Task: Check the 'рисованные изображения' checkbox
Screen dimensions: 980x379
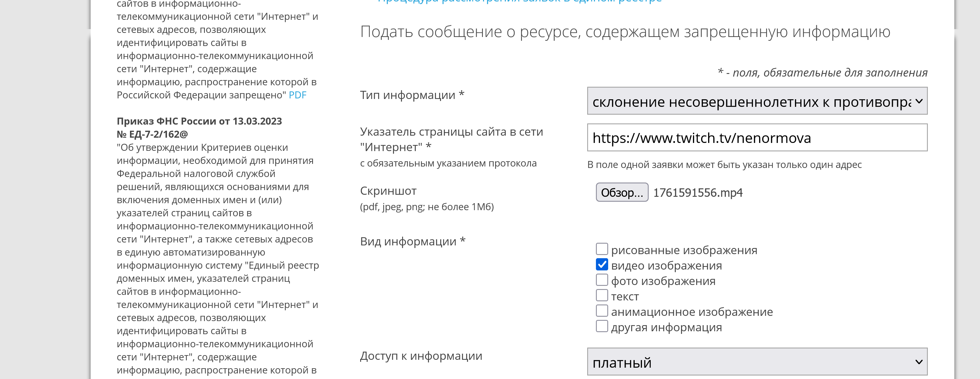Action: [601, 249]
